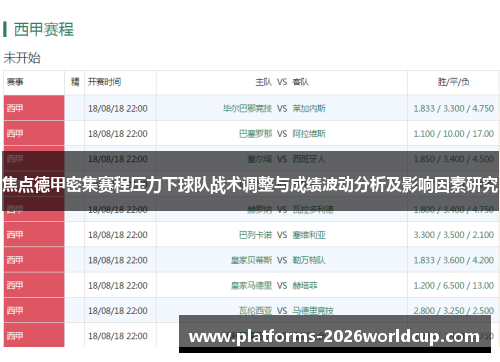Select draw odds 6.500 for 皇家马德里 match
This screenshot has width=500, height=362.
tap(453, 285)
